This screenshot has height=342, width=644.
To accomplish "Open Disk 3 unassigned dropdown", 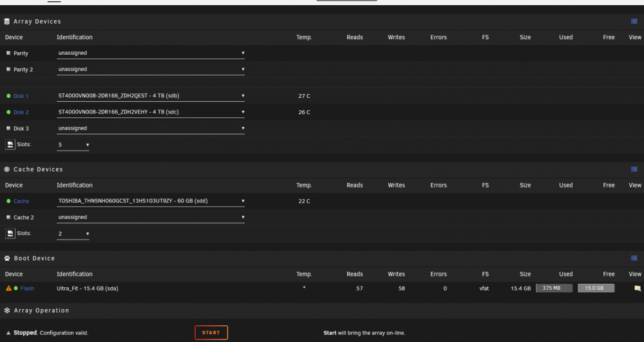I will (x=151, y=128).
